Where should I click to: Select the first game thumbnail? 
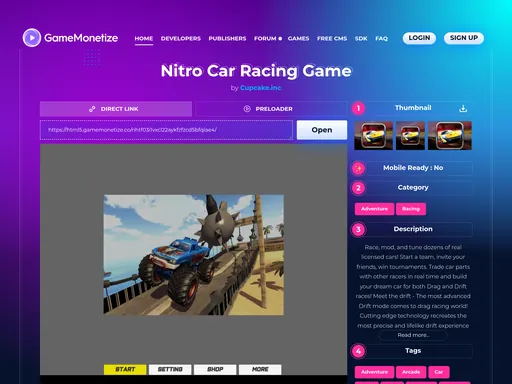373,136
